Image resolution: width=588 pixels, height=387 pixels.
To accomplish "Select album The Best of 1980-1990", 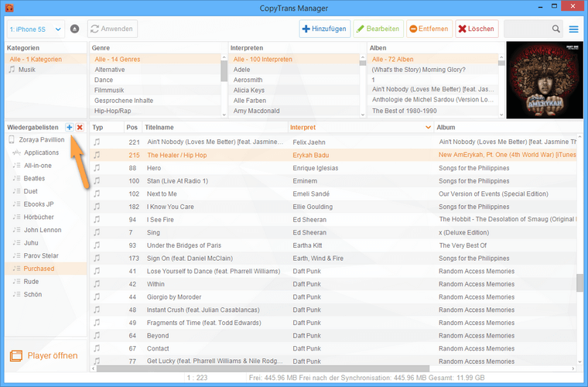I will (x=433, y=111).
